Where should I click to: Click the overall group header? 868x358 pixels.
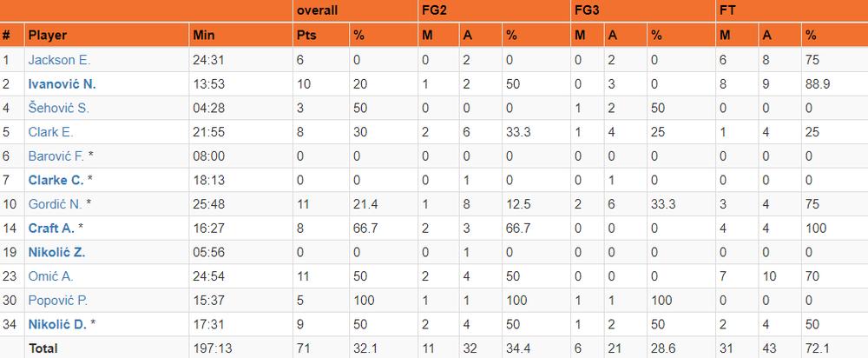pyautogui.click(x=317, y=10)
